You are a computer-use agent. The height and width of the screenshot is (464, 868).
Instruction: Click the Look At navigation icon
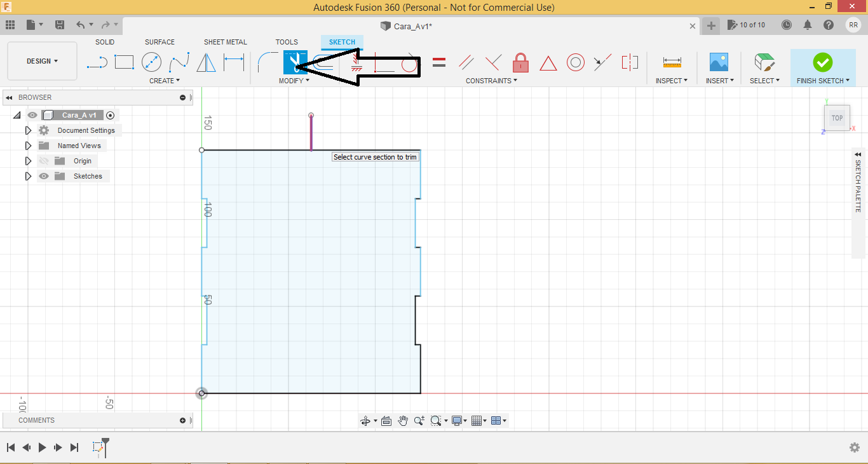coord(386,421)
